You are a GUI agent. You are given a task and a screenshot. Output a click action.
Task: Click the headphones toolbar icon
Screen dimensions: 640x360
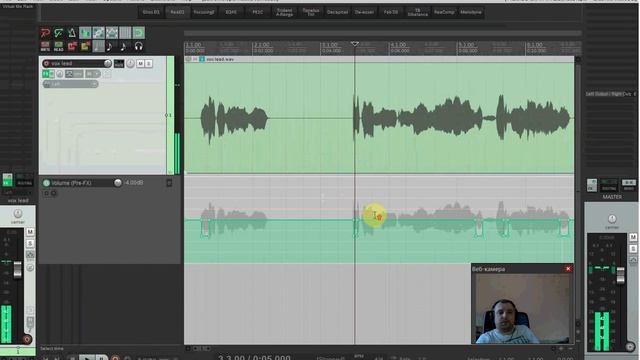point(139,46)
